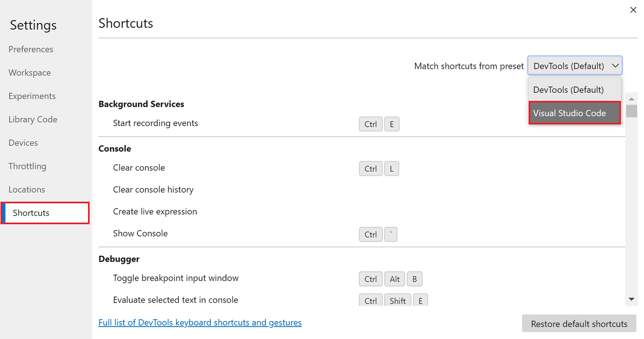Open the Devices settings section
Screen dimensions: 644x339
click(23, 143)
